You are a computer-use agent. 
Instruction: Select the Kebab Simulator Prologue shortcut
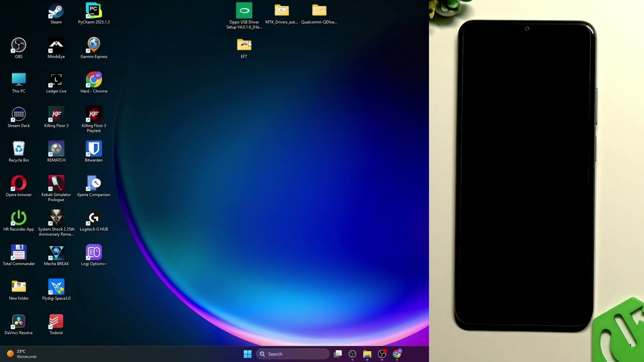coord(56,190)
